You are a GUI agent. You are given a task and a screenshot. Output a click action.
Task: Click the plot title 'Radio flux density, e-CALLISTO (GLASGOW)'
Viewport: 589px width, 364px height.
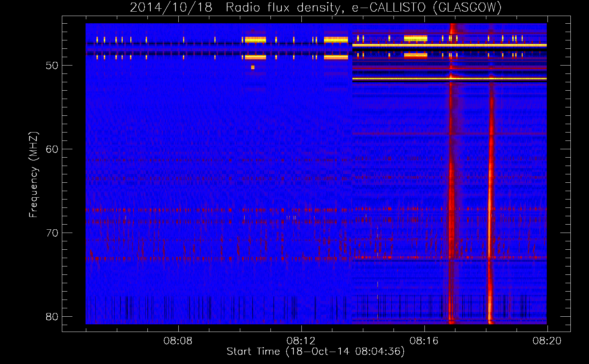[364, 7]
